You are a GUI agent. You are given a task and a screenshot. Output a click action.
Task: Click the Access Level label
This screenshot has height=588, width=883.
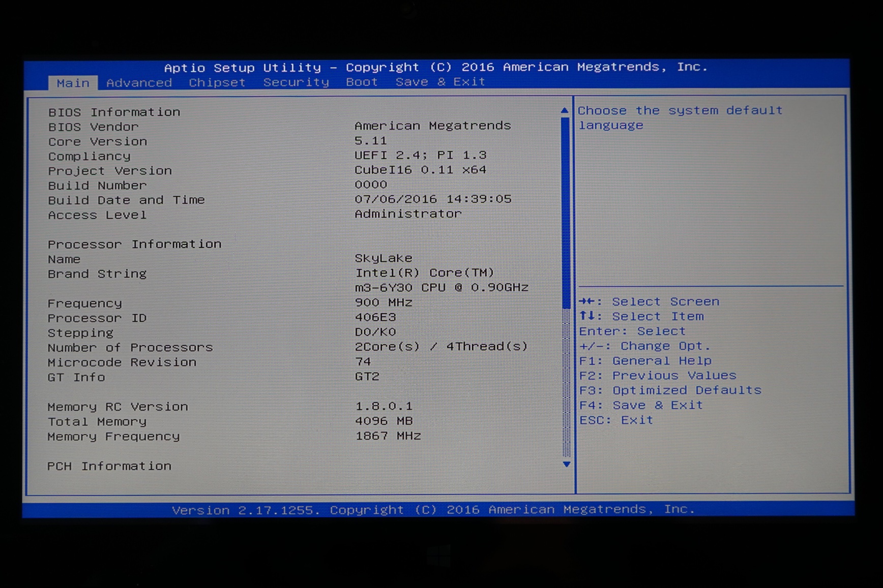point(97,215)
